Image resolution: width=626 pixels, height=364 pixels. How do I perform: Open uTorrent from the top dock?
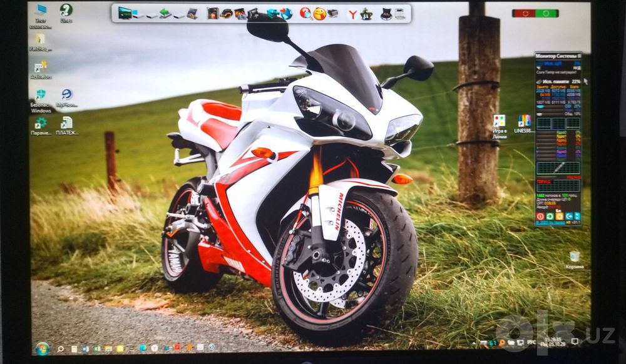366,14
